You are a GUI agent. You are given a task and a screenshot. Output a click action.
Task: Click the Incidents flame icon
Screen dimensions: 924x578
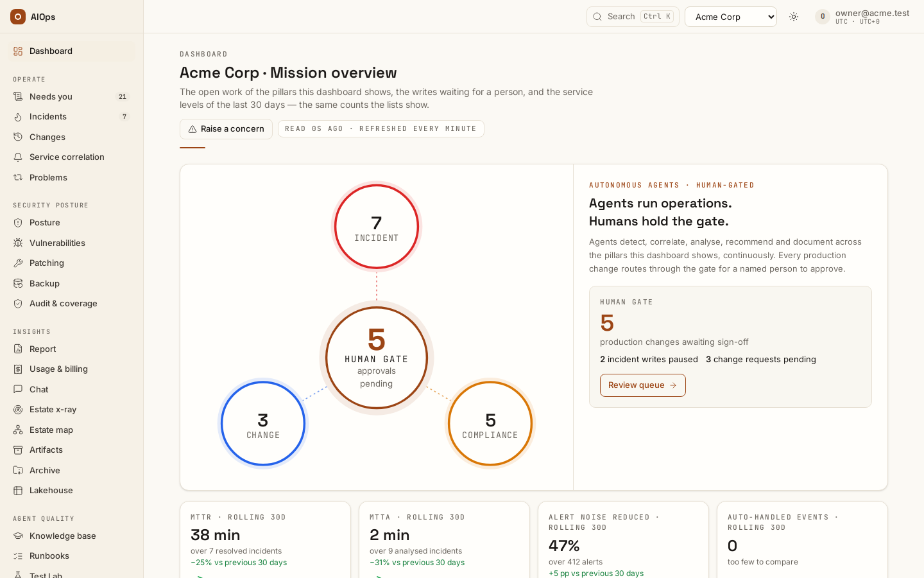[18, 117]
